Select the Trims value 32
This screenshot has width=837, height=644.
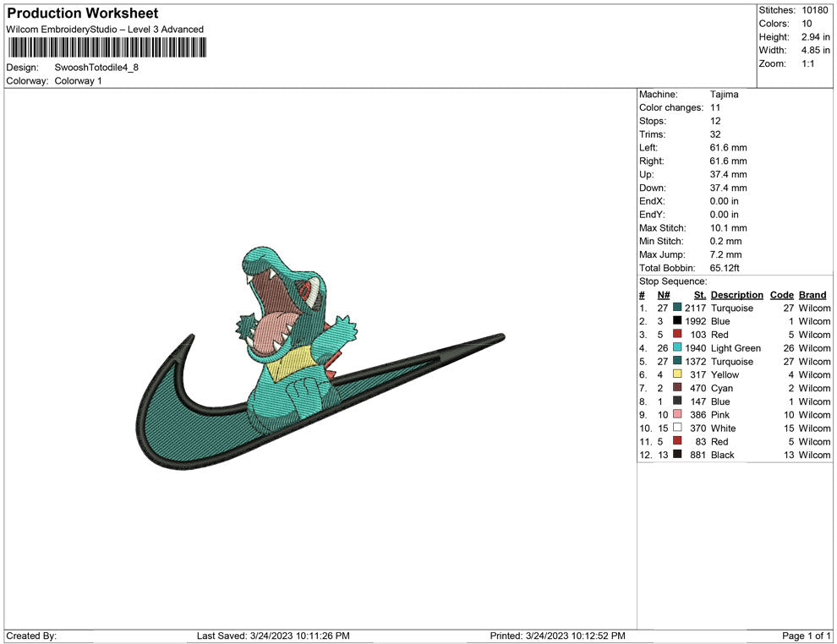coord(715,134)
